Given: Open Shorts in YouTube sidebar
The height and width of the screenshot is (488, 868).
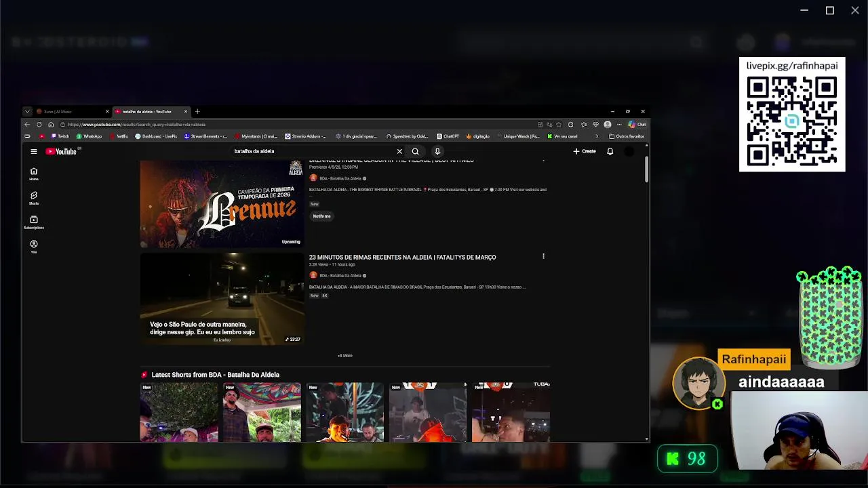Looking at the screenshot, I should [34, 199].
